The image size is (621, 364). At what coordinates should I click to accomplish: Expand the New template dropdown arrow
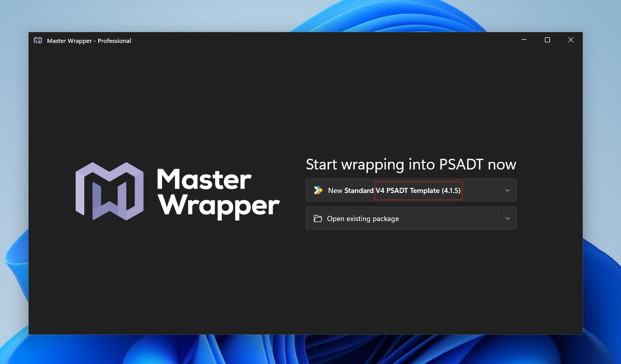[x=508, y=190]
